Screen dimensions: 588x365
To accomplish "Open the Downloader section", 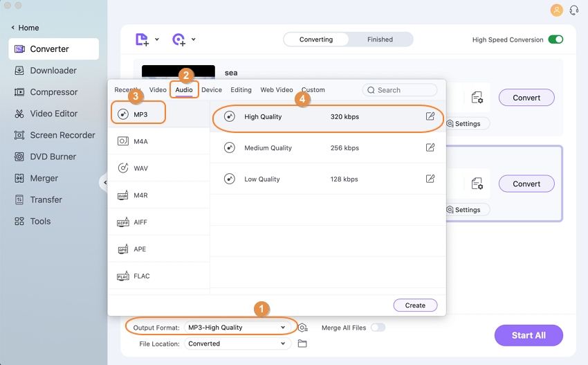I will click(54, 71).
